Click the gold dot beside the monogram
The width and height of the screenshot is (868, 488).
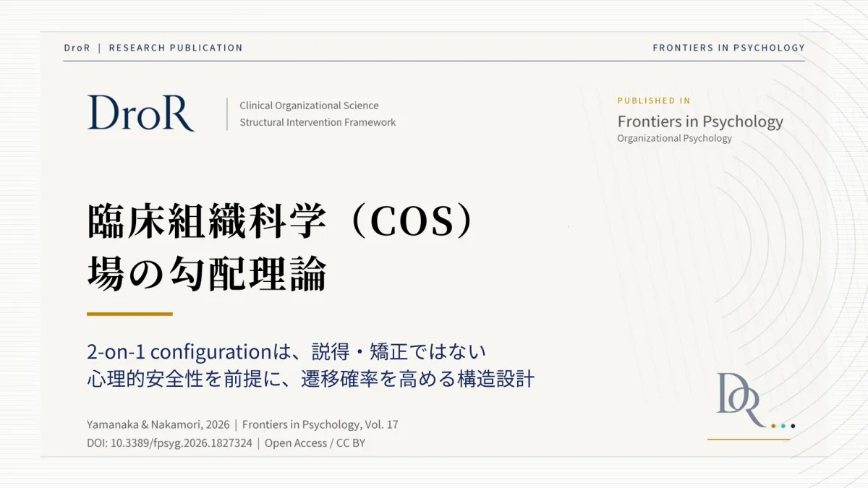pos(773,426)
